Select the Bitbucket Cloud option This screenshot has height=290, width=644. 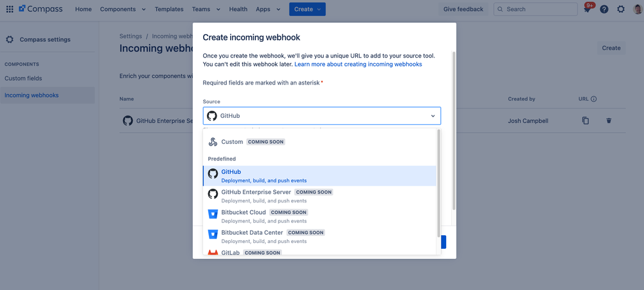tap(320, 216)
